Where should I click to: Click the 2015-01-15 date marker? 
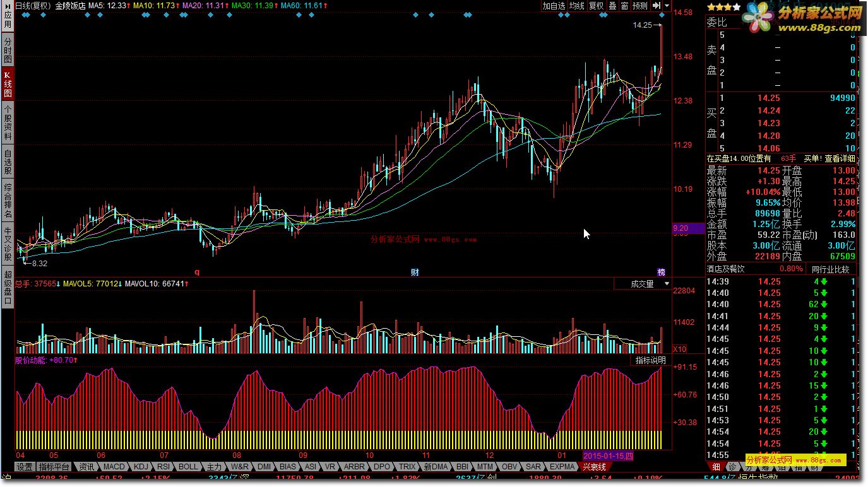point(608,455)
